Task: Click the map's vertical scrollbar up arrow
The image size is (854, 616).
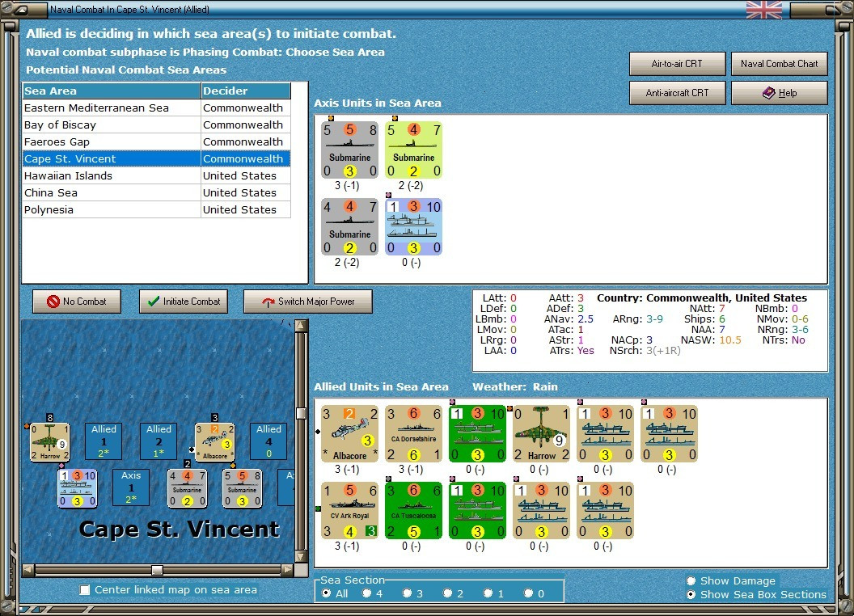Action: click(x=301, y=326)
